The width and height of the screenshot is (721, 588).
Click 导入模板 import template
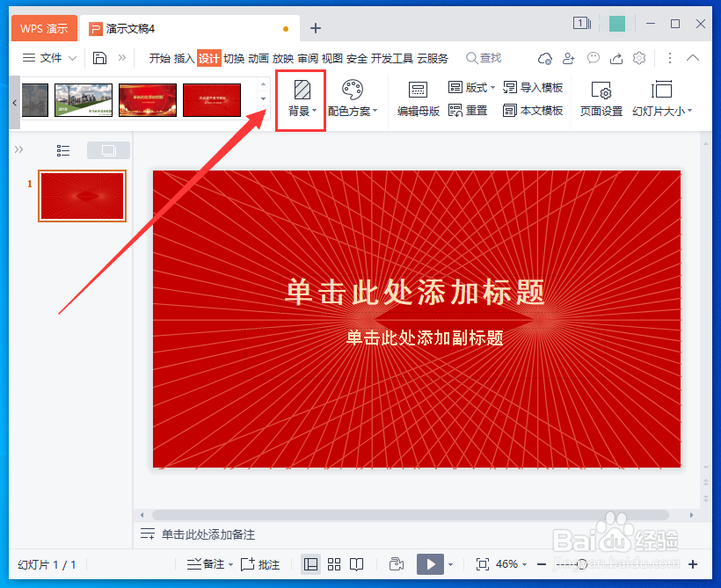point(533,87)
